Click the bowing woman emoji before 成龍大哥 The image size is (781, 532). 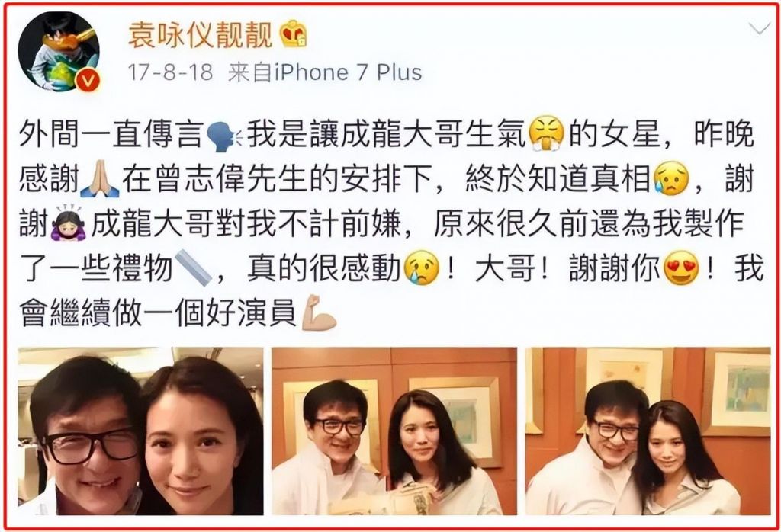pos(68,223)
